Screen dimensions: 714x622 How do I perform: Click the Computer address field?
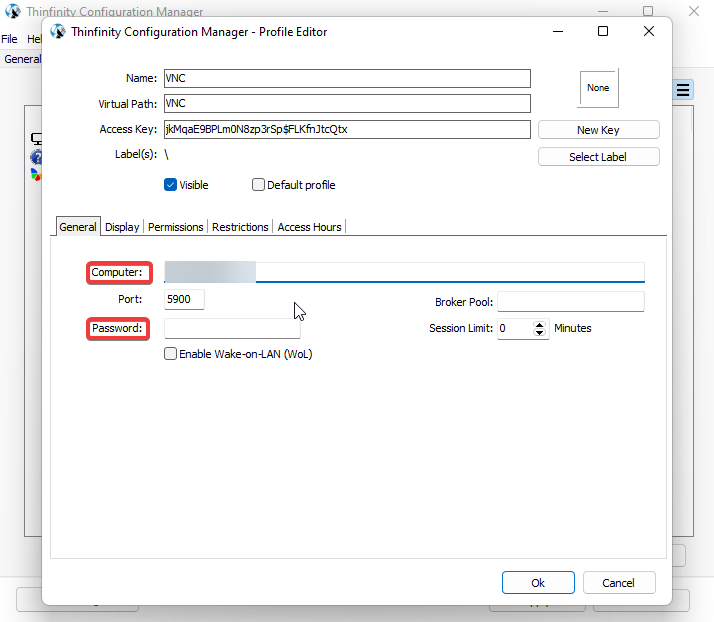coord(404,272)
